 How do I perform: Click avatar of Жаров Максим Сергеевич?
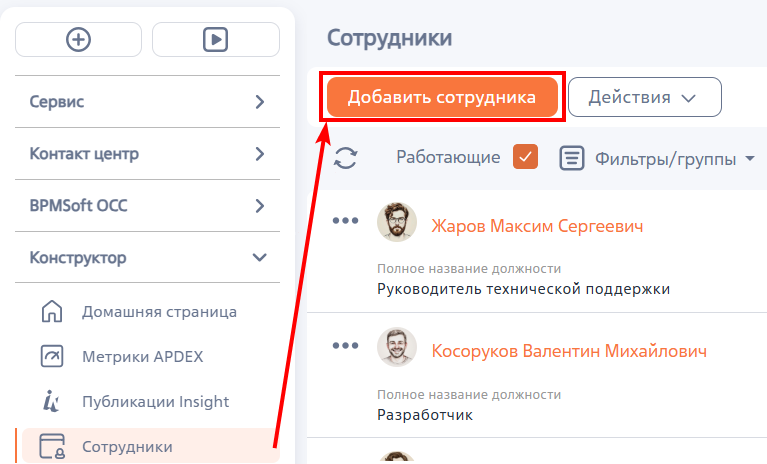(397, 222)
